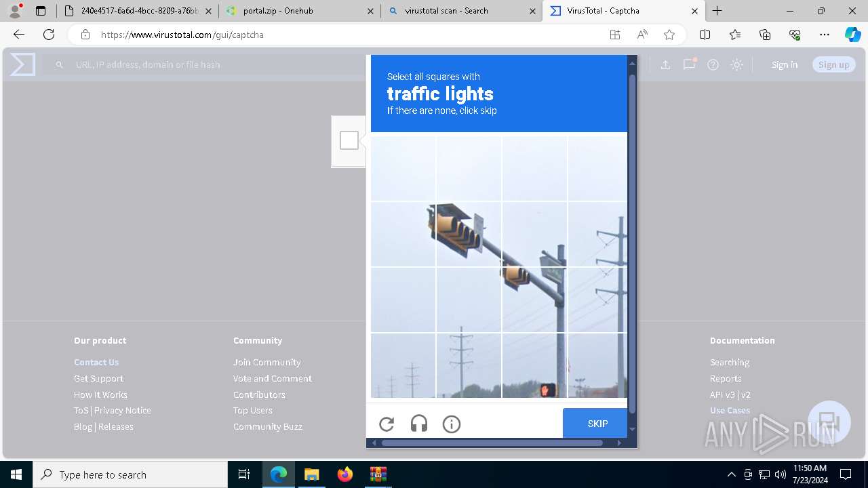Screen dimensions: 868x488
Task: Tick the I'm not a robot checkbox
Action: pos(349,140)
